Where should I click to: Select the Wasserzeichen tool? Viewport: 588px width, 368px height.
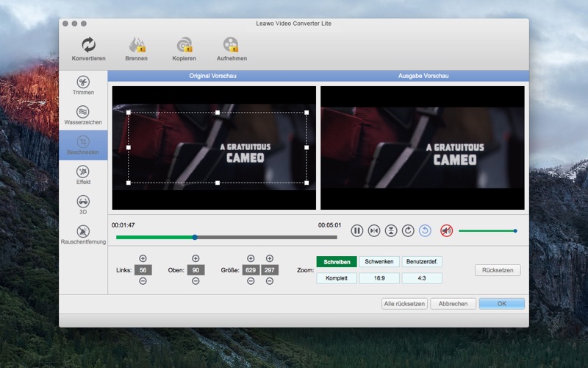(83, 115)
